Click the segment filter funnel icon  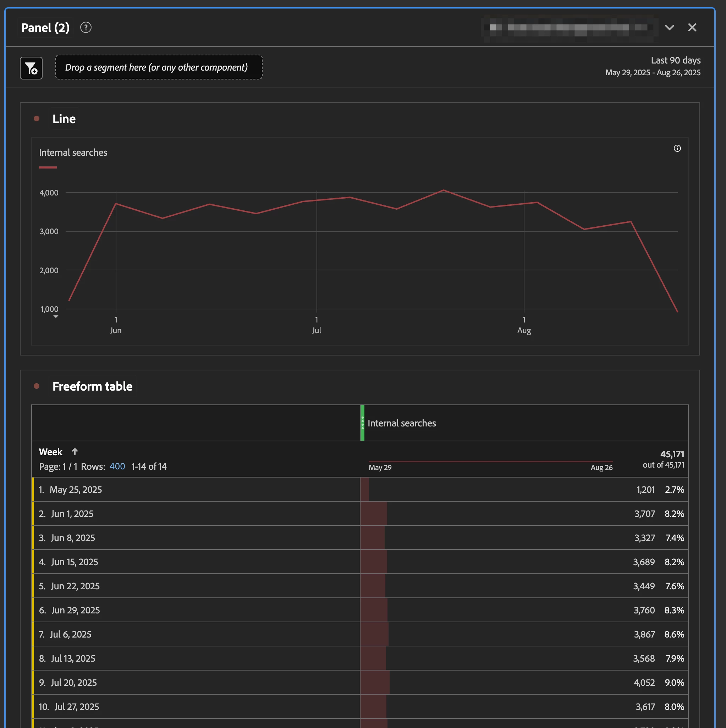click(31, 68)
